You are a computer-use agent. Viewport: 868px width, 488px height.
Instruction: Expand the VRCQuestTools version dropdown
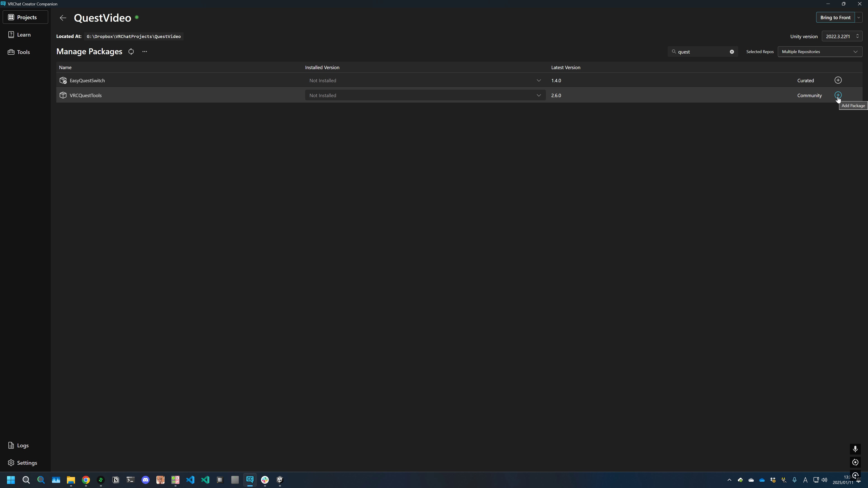tap(538, 95)
